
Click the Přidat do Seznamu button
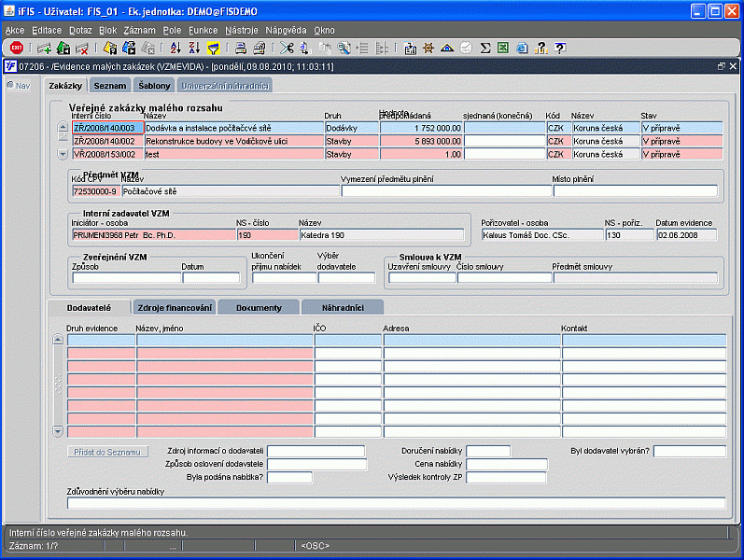pyautogui.click(x=107, y=452)
